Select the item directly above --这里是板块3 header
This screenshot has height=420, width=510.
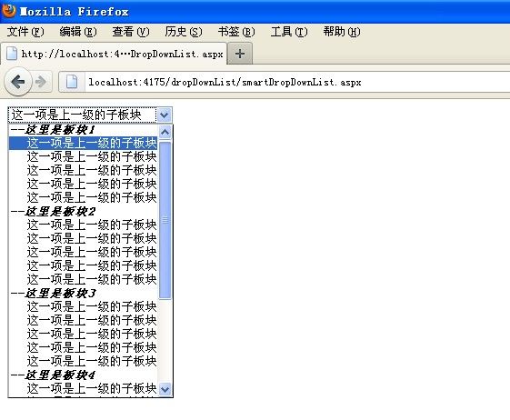[x=84, y=279]
